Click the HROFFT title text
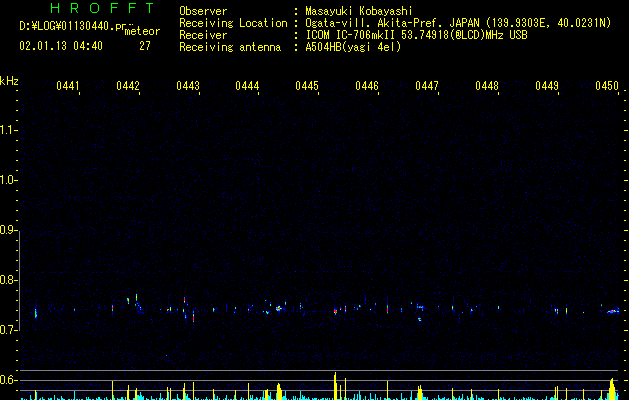Viewport: 629px width, 400px height. point(102,8)
